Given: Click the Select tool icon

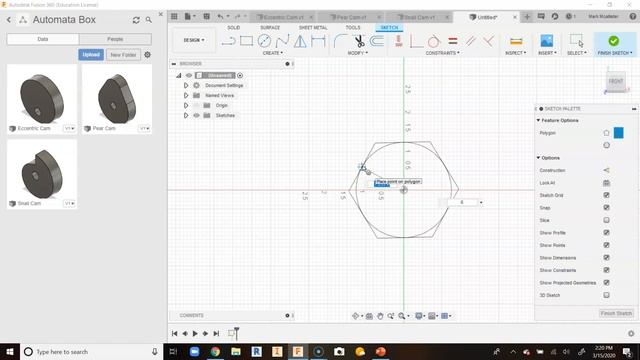Looking at the screenshot, I should 577,41.
